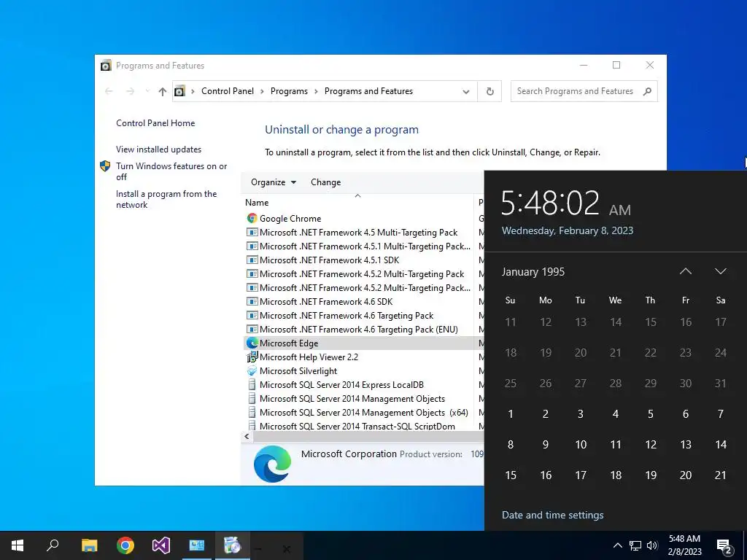The image size is (747, 560).
Task: Open network status tray icon
Action: pos(635,545)
